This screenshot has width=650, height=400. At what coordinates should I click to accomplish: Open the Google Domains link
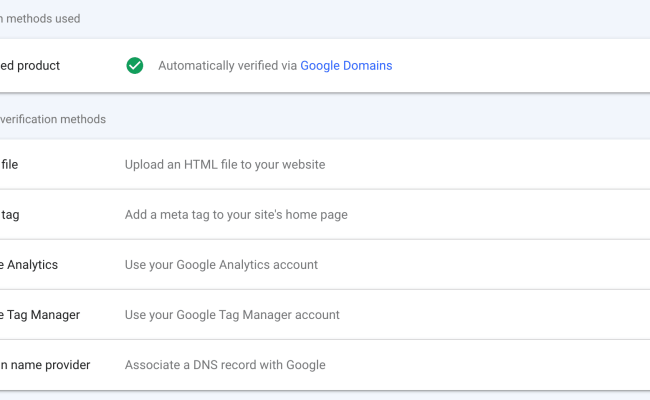[346, 66]
